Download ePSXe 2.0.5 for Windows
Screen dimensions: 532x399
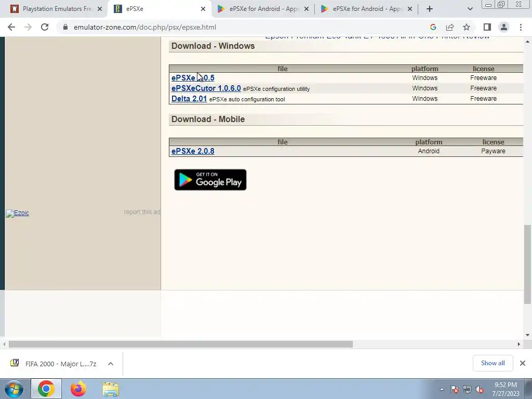193,78
